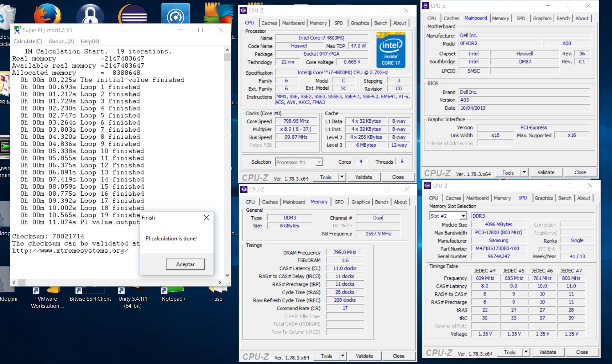
Task: Click the NB Frequency value 1597.9 MHz
Action: (x=378, y=234)
